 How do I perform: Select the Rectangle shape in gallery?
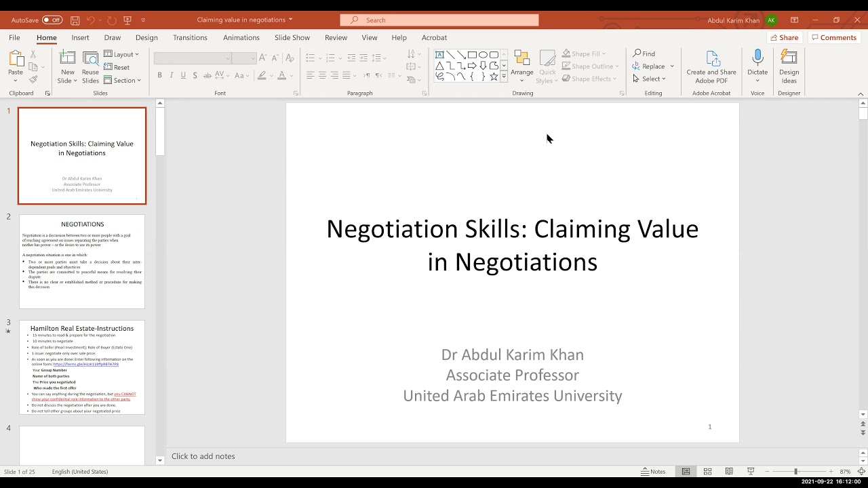point(472,55)
